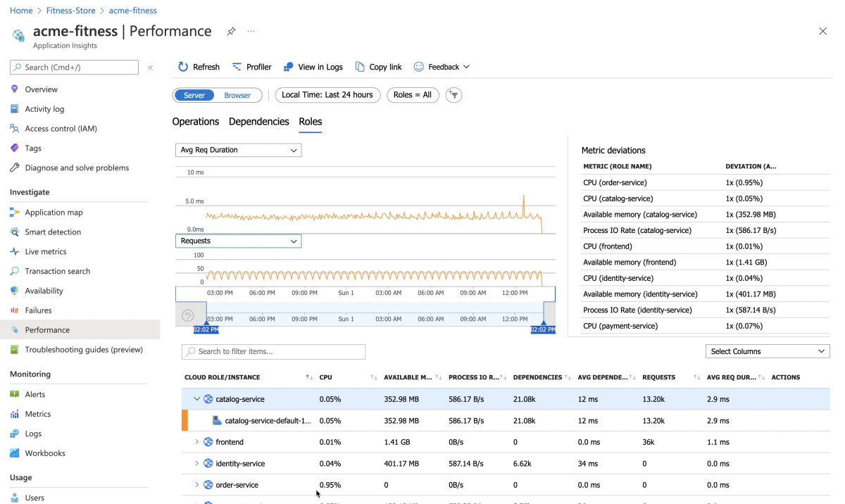Click the View in Logs icon
The width and height of the screenshot is (845, 504).
coord(289,67)
